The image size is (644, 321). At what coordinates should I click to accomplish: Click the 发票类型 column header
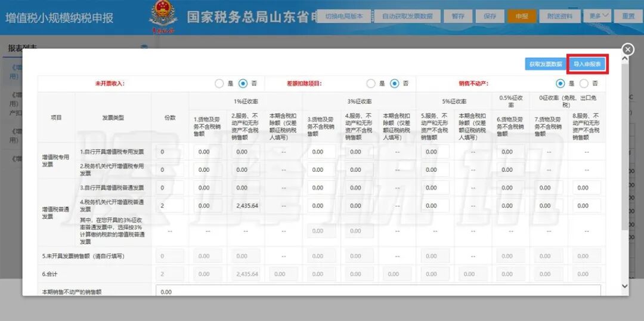pyautogui.click(x=113, y=118)
